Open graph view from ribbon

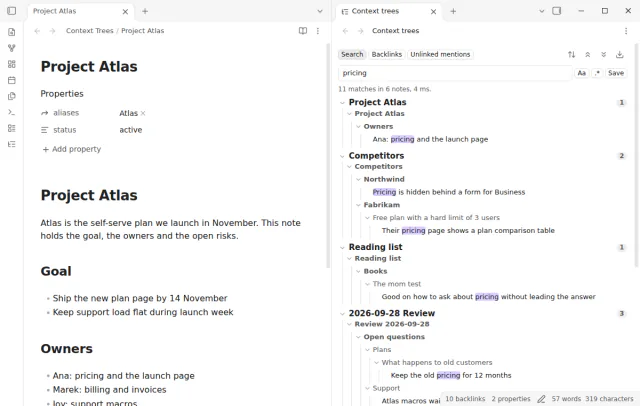point(11,48)
